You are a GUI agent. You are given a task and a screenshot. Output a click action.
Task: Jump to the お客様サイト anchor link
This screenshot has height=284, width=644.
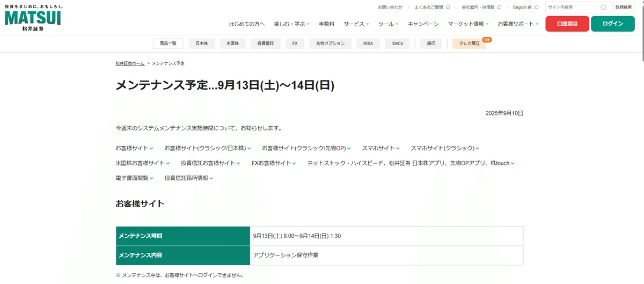point(134,148)
